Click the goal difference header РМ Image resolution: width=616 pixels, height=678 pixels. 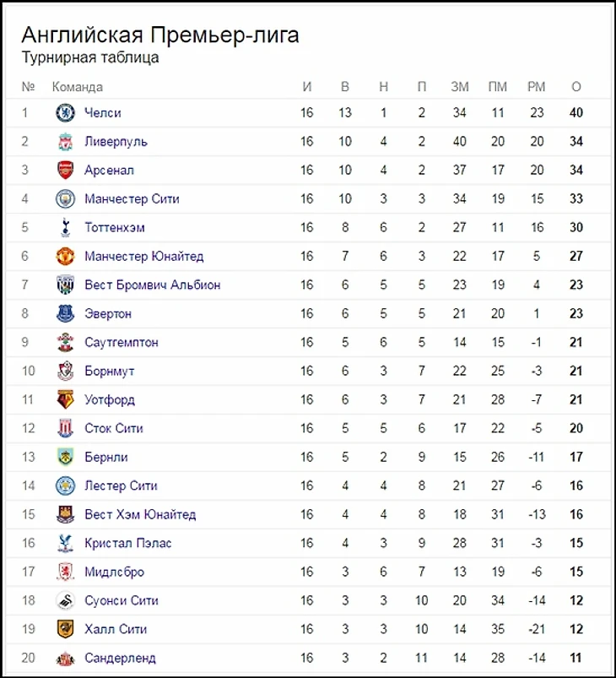(536, 86)
